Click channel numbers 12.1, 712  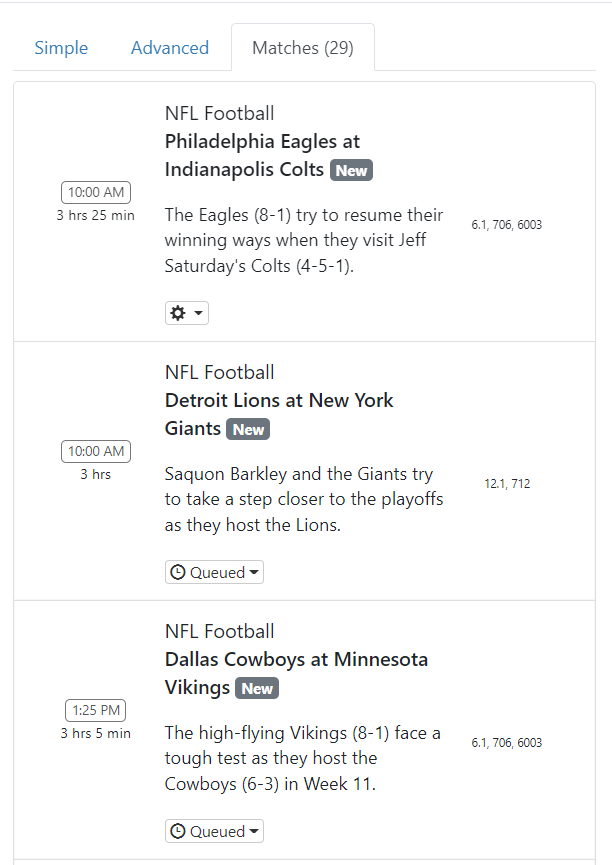click(507, 484)
